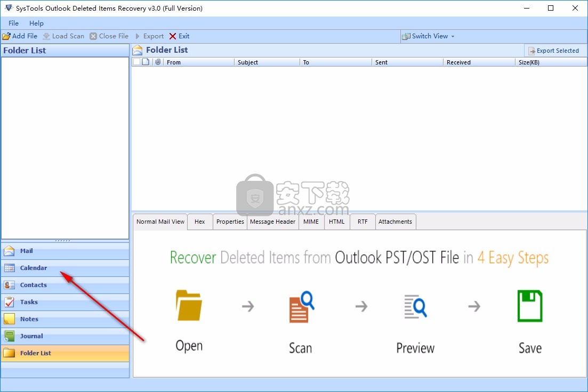The width and height of the screenshot is (588, 392).
Task: Sort by the Sent column header
Action: pyautogui.click(x=408, y=62)
